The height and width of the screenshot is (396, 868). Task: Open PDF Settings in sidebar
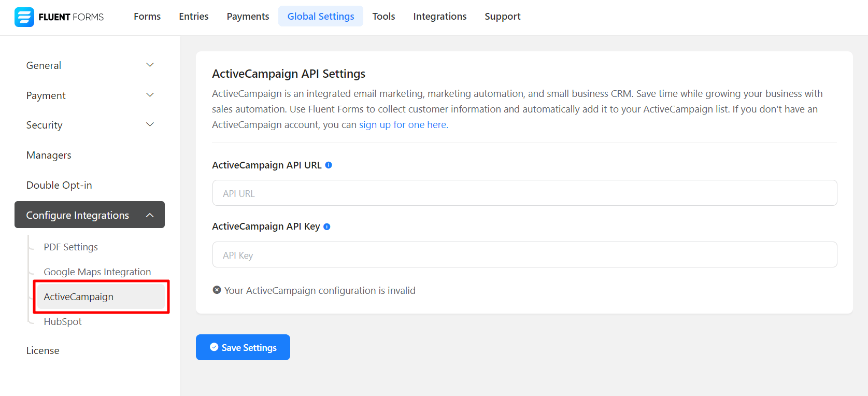click(71, 247)
